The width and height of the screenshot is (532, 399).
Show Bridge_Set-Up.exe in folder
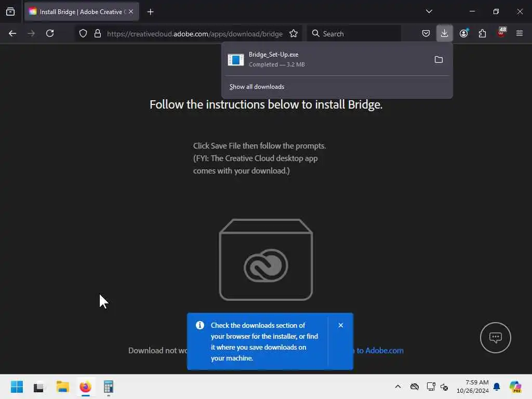[x=438, y=60]
